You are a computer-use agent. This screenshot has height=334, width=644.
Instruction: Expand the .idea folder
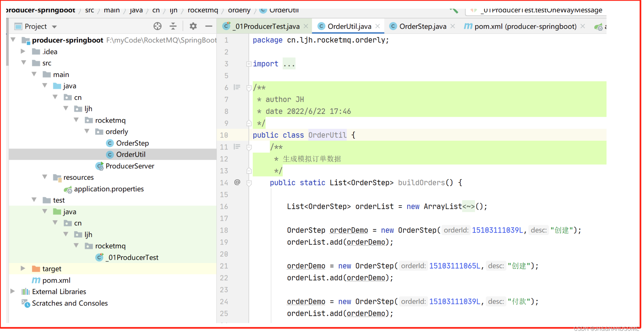(x=23, y=51)
